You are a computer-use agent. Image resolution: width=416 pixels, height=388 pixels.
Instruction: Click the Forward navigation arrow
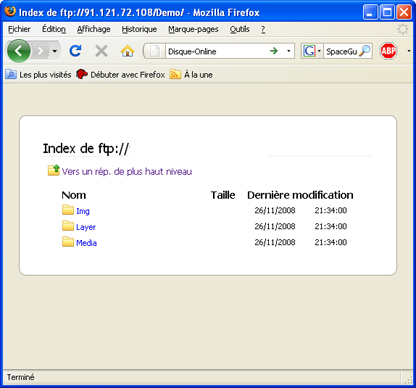[x=41, y=51]
